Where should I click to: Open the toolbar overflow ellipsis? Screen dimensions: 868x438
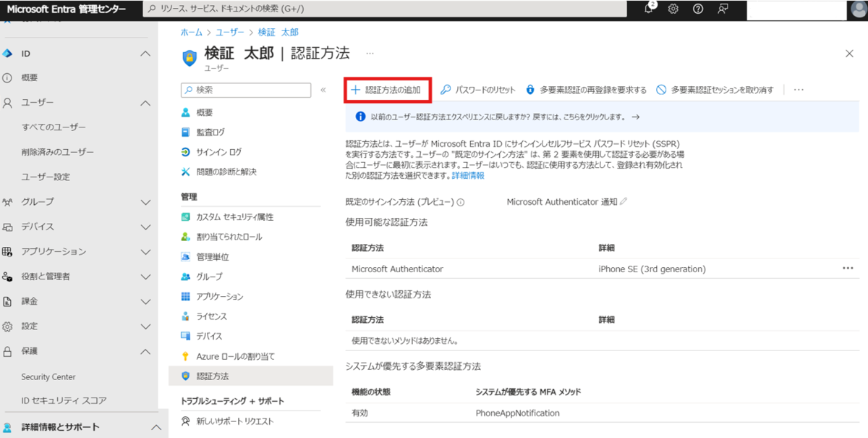(x=799, y=90)
